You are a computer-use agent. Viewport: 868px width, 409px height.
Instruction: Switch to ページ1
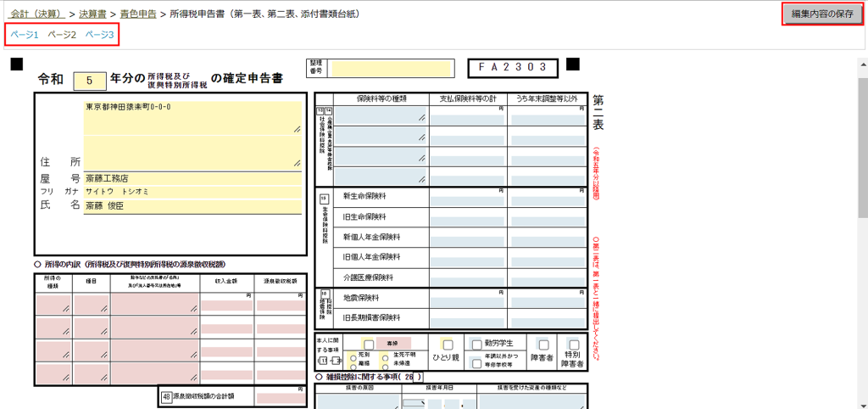(24, 34)
